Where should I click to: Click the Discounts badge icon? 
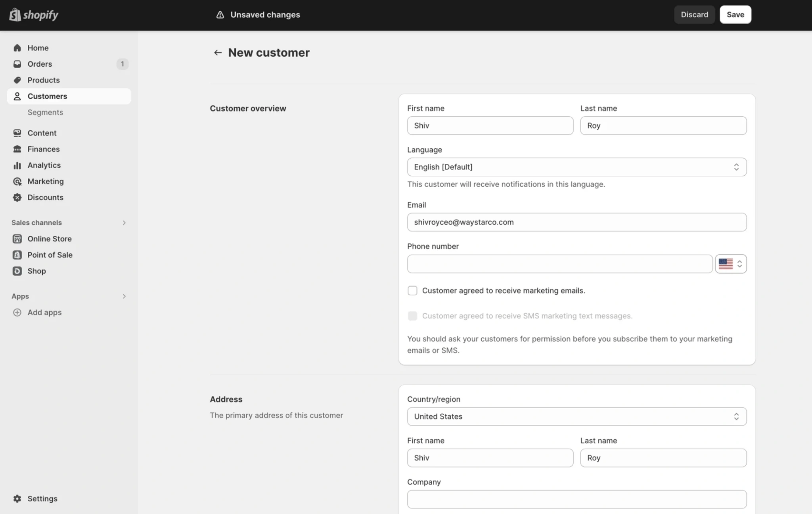[17, 198]
